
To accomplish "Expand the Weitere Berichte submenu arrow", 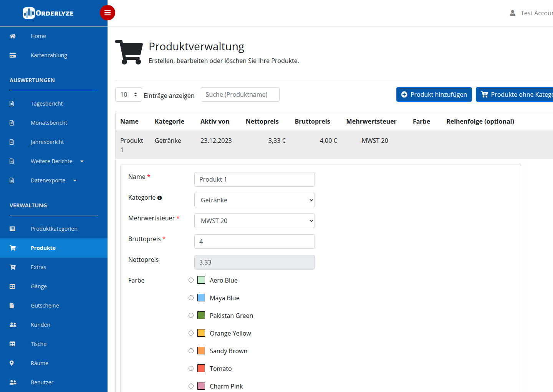I will (82, 162).
